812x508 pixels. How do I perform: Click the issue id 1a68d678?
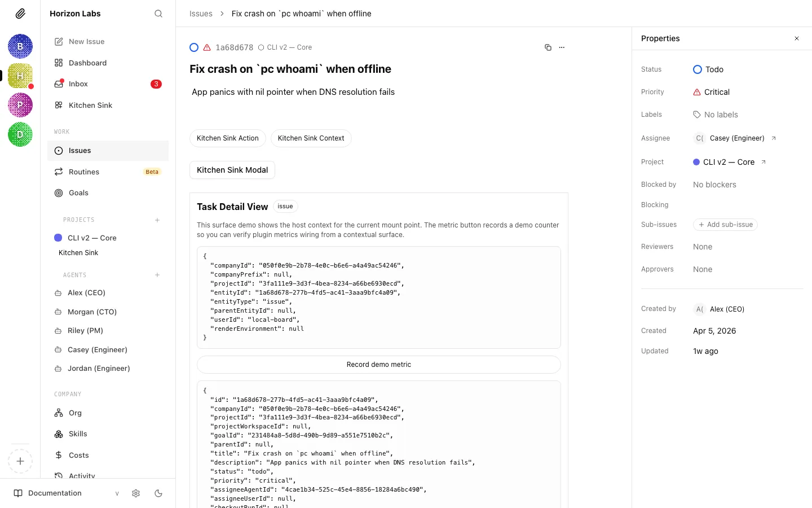pos(235,47)
